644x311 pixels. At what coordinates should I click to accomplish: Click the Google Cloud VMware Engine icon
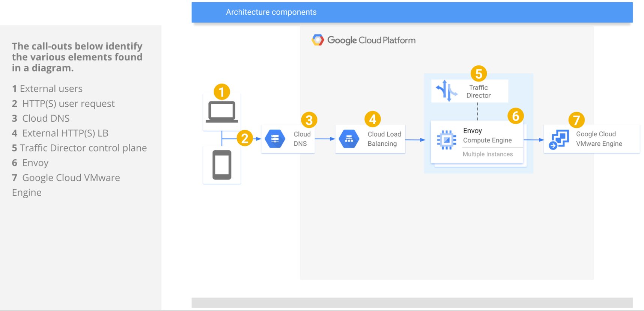[558, 140]
